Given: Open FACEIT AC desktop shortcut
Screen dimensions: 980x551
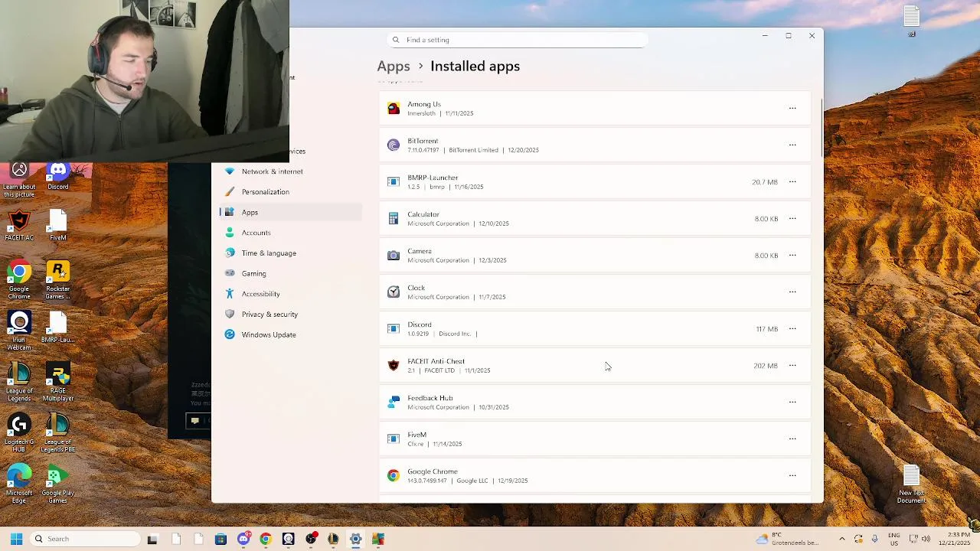Looking at the screenshot, I should [19, 226].
